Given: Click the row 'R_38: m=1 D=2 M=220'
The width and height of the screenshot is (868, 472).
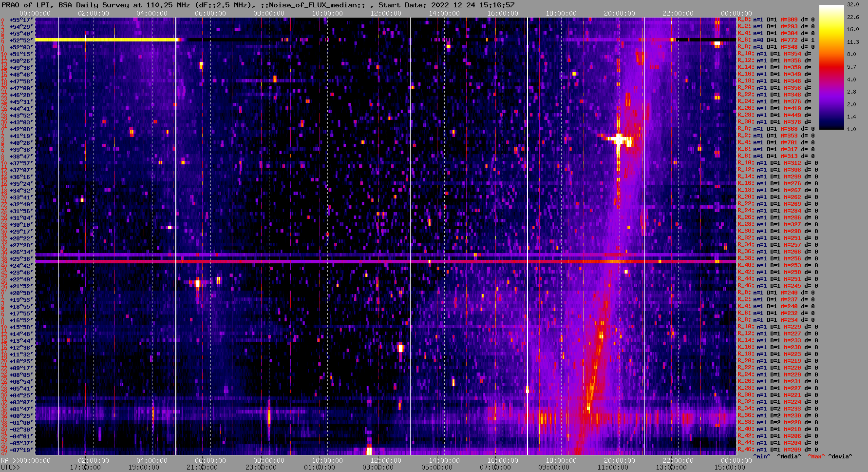Looking at the screenshot, I should [778, 422].
